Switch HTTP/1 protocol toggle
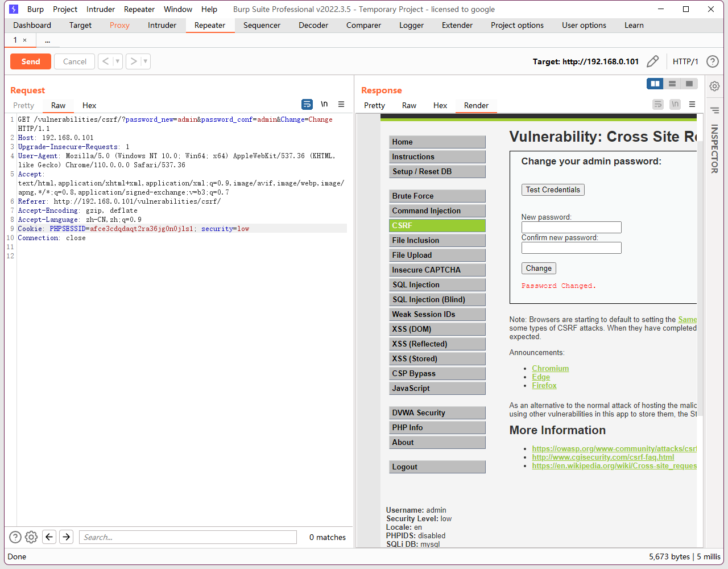The width and height of the screenshot is (728, 569). point(685,61)
